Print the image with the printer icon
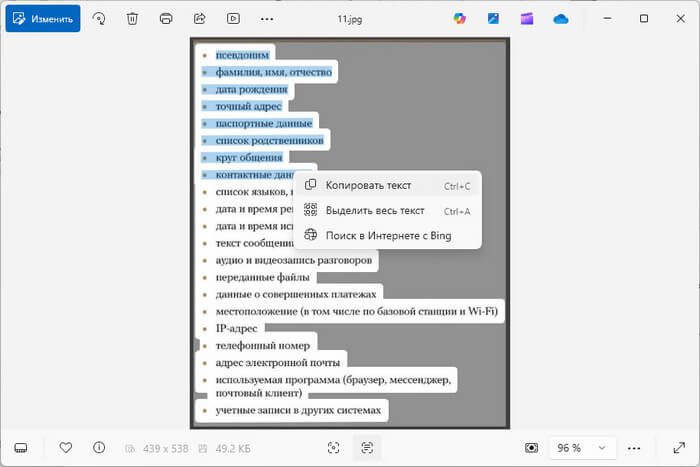The height and width of the screenshot is (467, 700). (166, 18)
